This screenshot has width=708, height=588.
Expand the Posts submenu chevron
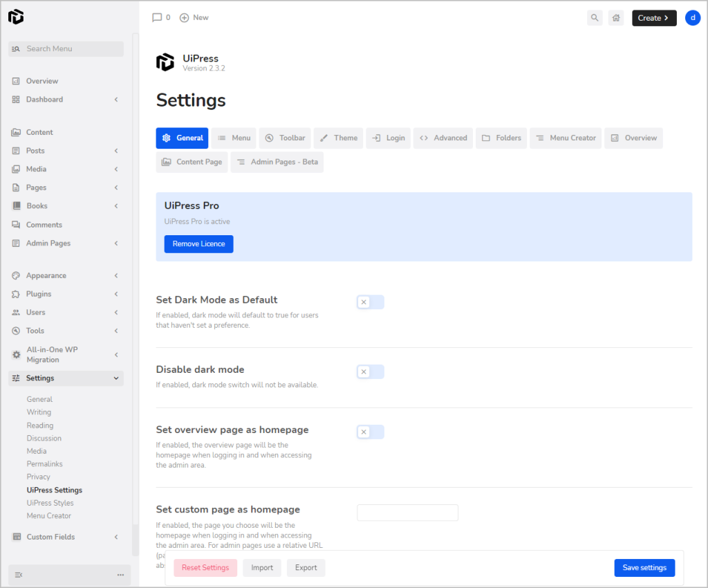[116, 151]
